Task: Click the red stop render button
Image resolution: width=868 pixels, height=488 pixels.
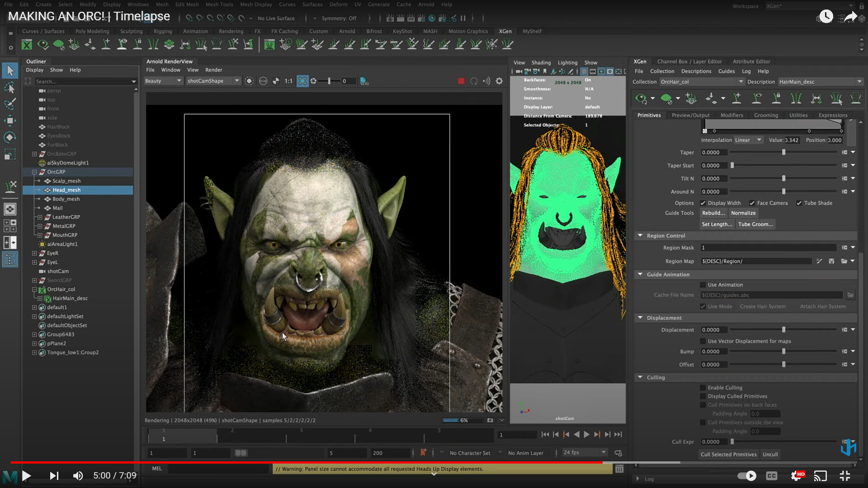Action: (x=461, y=81)
